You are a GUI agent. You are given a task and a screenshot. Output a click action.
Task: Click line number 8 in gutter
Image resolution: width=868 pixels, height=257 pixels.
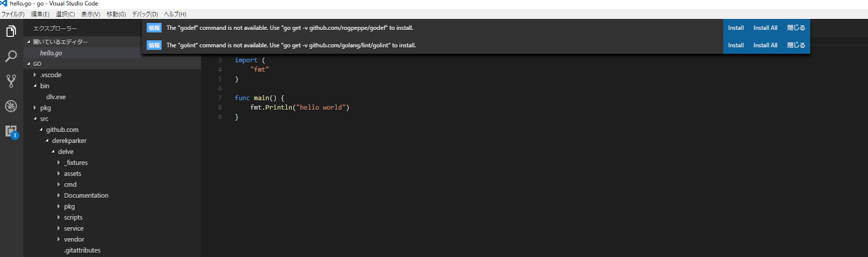(220, 108)
